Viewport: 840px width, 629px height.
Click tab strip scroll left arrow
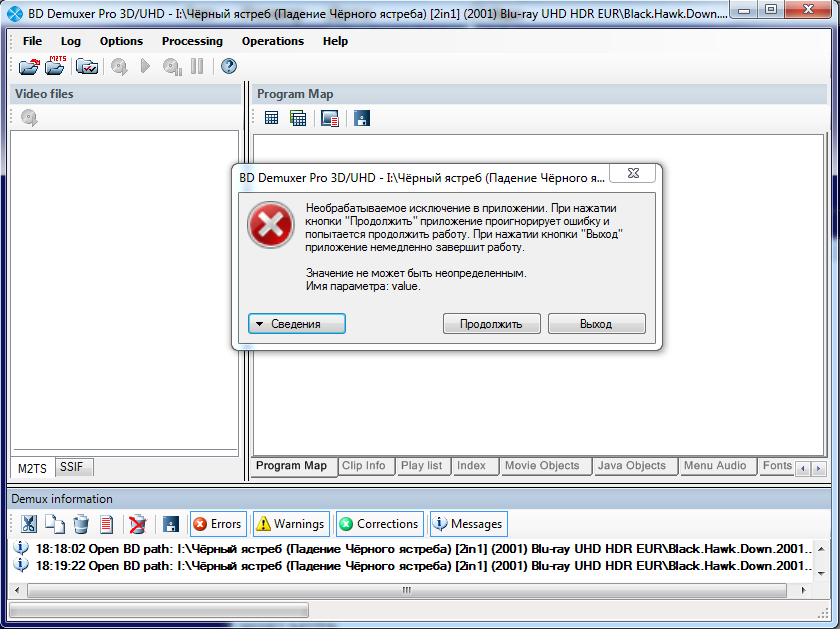[802, 468]
